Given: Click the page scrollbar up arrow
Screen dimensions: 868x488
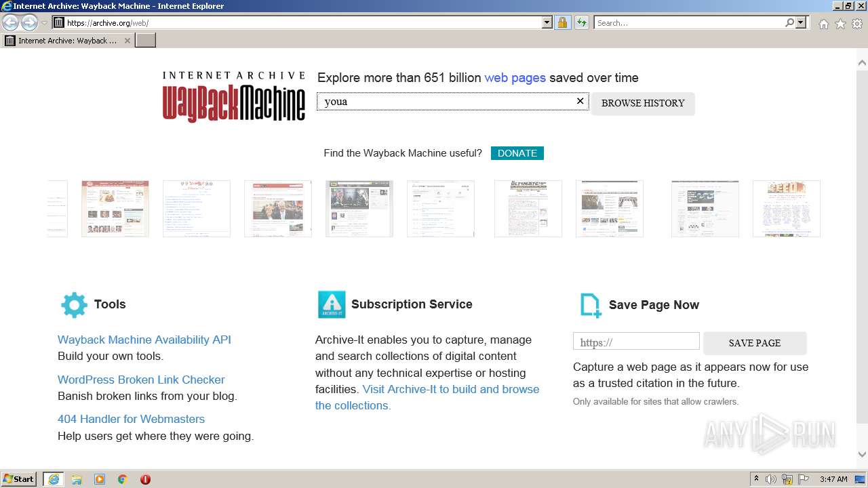Looking at the screenshot, I should (862, 62).
